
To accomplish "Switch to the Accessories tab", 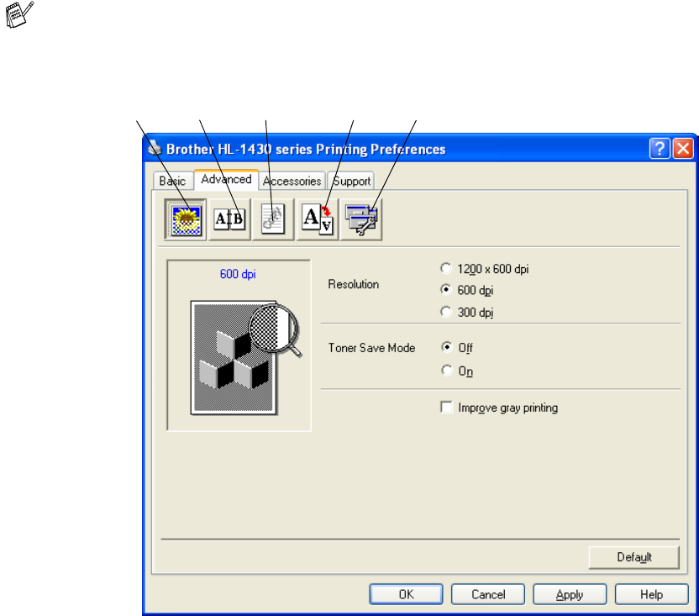I will pyautogui.click(x=292, y=181).
